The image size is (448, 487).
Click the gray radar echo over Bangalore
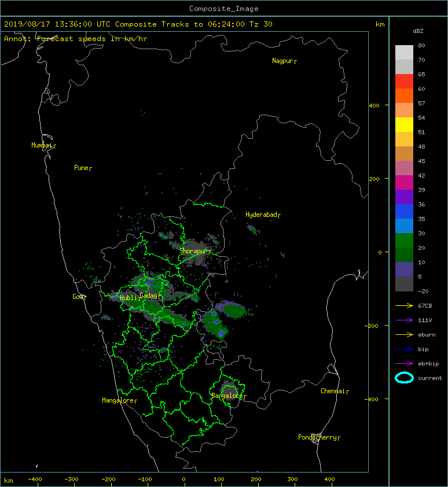(229, 390)
